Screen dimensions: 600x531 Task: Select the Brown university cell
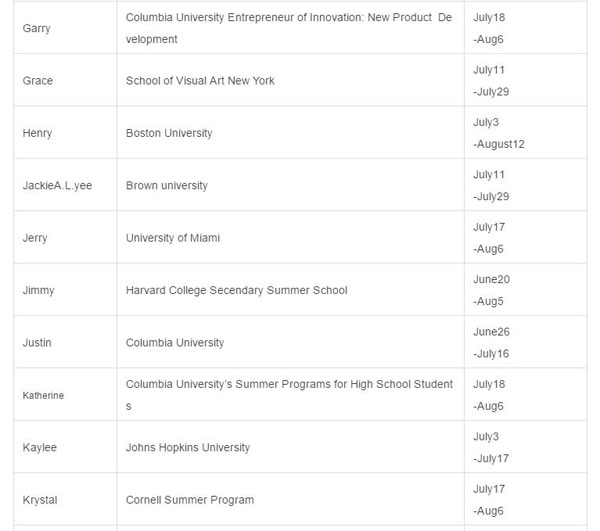pos(167,186)
